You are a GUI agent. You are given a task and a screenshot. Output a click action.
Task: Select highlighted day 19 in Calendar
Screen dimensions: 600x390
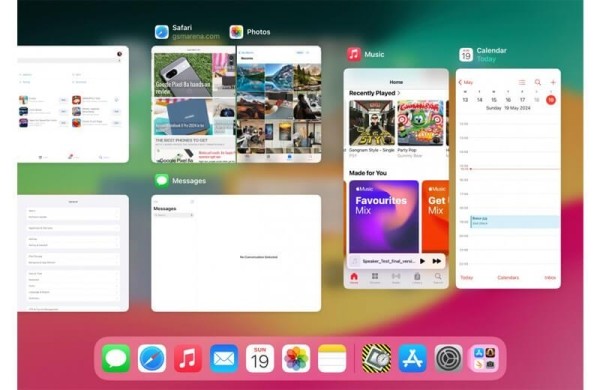(x=551, y=100)
